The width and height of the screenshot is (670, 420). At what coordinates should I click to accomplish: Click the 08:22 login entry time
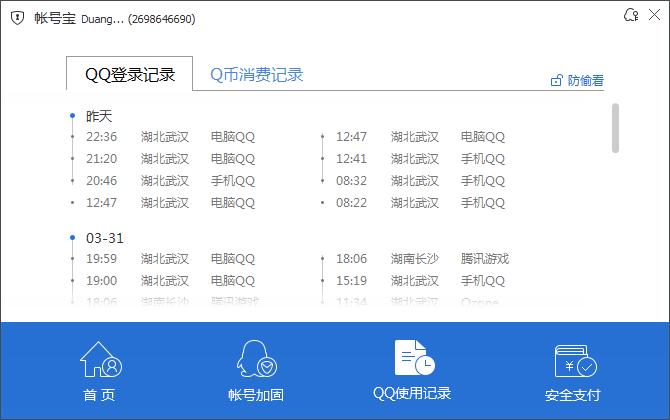[x=351, y=203]
